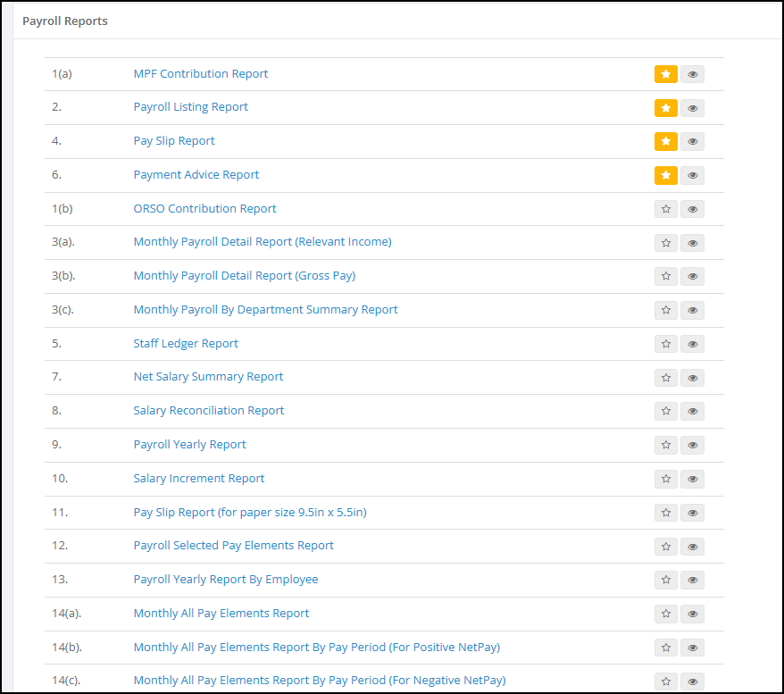
Task: Toggle the Pay Slip Report favorite star
Action: pos(665,141)
